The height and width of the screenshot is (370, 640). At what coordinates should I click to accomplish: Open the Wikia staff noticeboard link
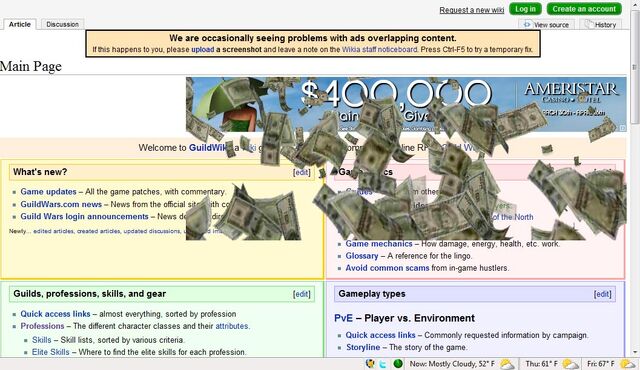380,49
